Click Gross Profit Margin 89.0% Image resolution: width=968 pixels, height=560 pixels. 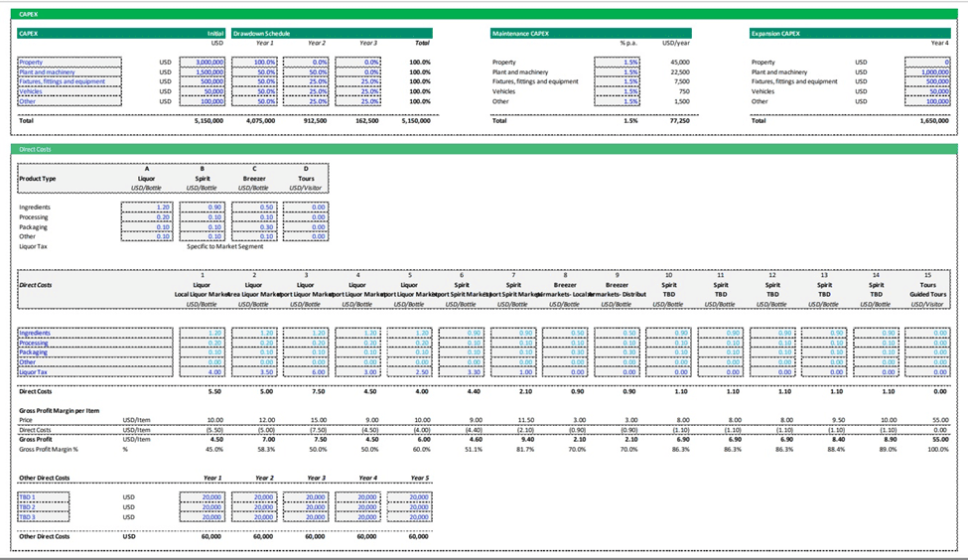[889, 450]
